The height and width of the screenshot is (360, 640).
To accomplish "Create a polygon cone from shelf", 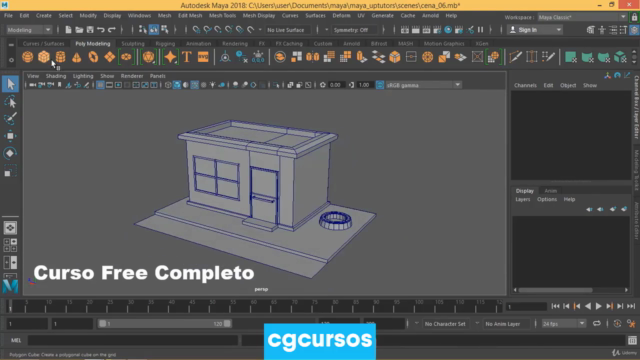I will coord(77,57).
